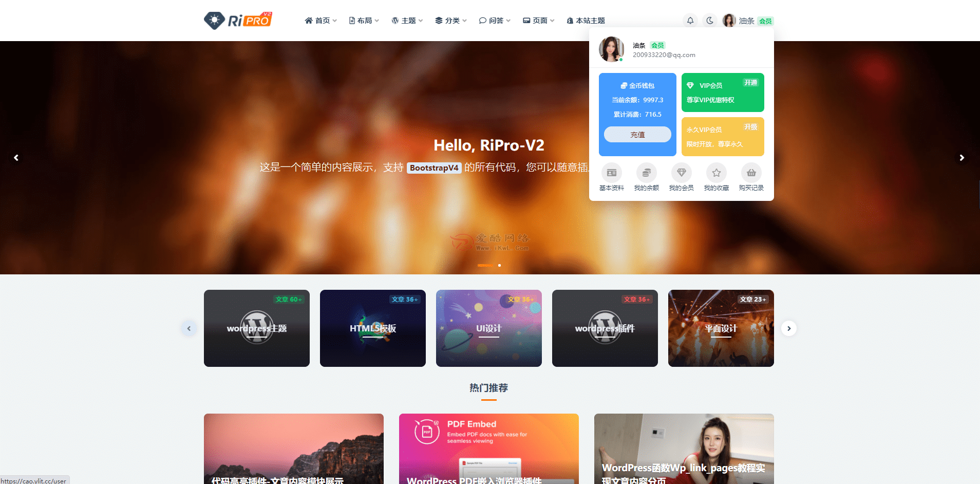Open 我的会员 membership page

[681, 177]
